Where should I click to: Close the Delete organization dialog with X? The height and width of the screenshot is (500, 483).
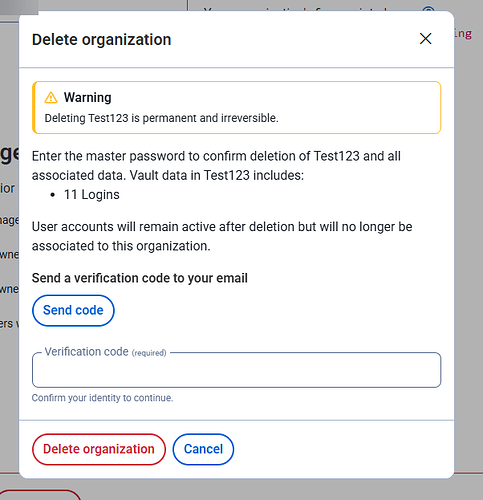pos(425,39)
